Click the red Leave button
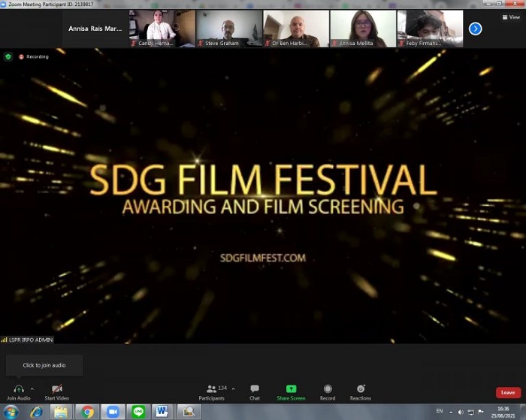The width and height of the screenshot is (526, 420). (x=508, y=392)
